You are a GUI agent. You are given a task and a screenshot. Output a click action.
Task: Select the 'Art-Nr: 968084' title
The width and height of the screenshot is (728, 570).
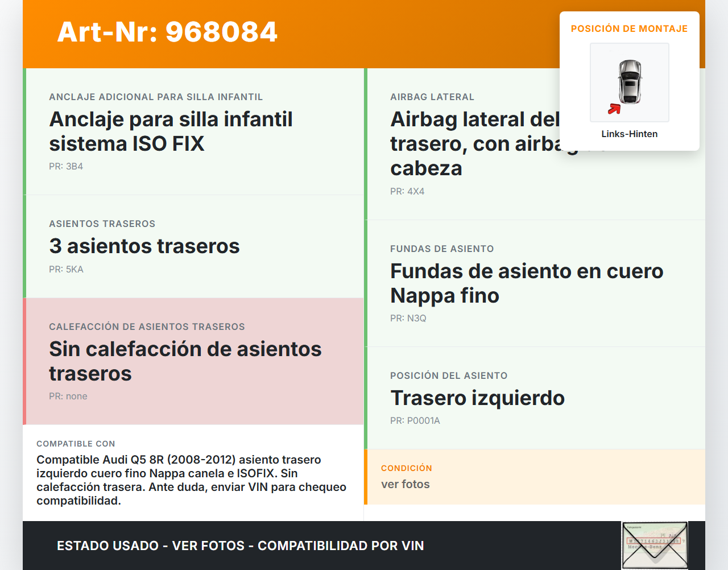167,32
